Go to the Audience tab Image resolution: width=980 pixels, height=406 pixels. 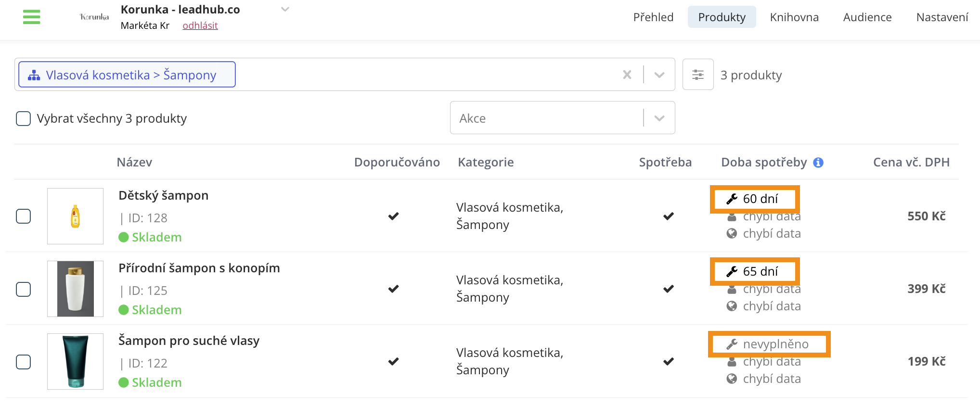point(867,17)
